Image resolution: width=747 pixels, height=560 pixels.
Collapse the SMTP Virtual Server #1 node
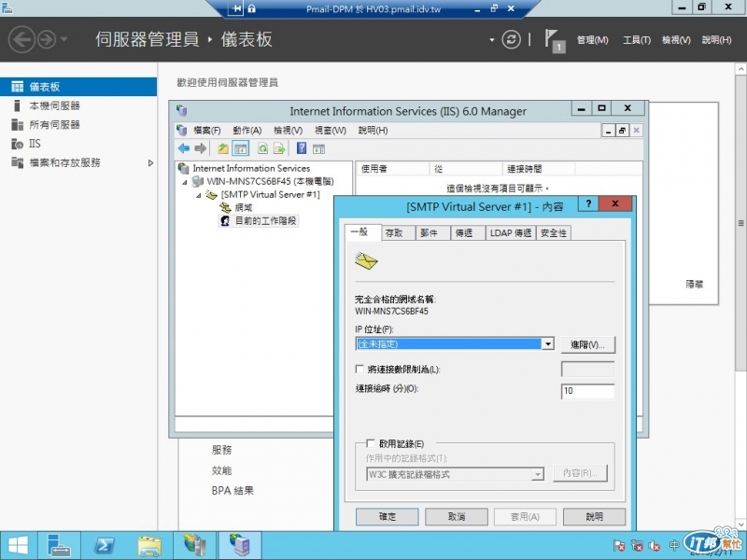pos(199,195)
